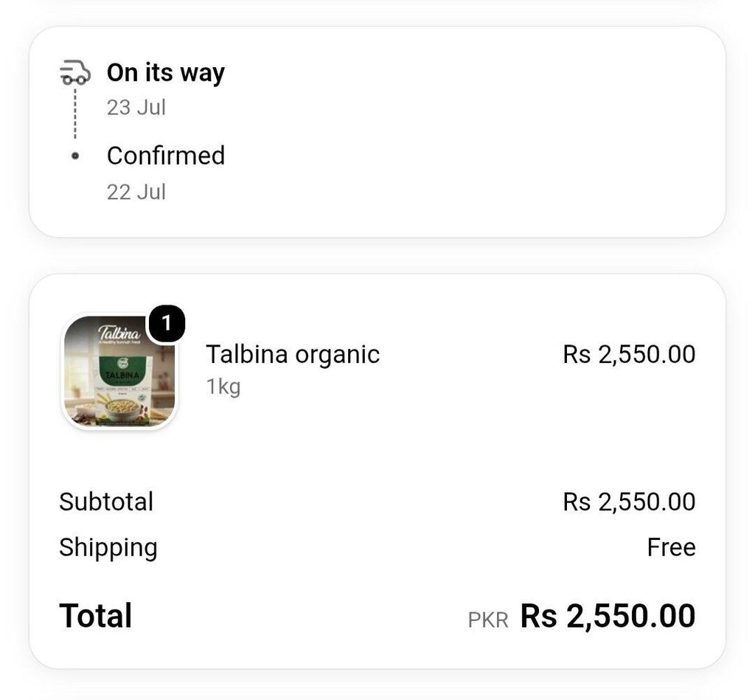Select the subtotal amount Rs 2,550.00

point(629,502)
